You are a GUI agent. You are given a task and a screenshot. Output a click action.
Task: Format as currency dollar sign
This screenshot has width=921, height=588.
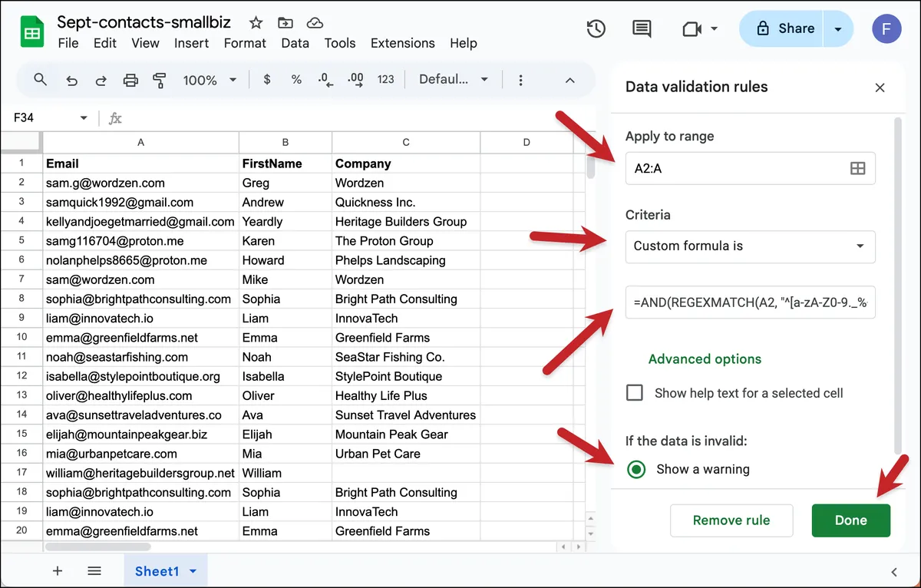[x=267, y=79]
